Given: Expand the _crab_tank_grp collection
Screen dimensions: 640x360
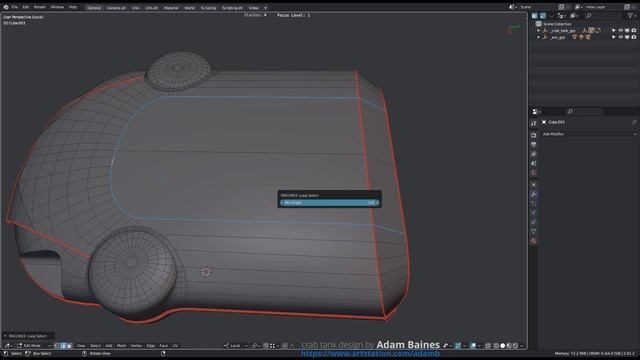Looking at the screenshot, I should coord(538,31).
